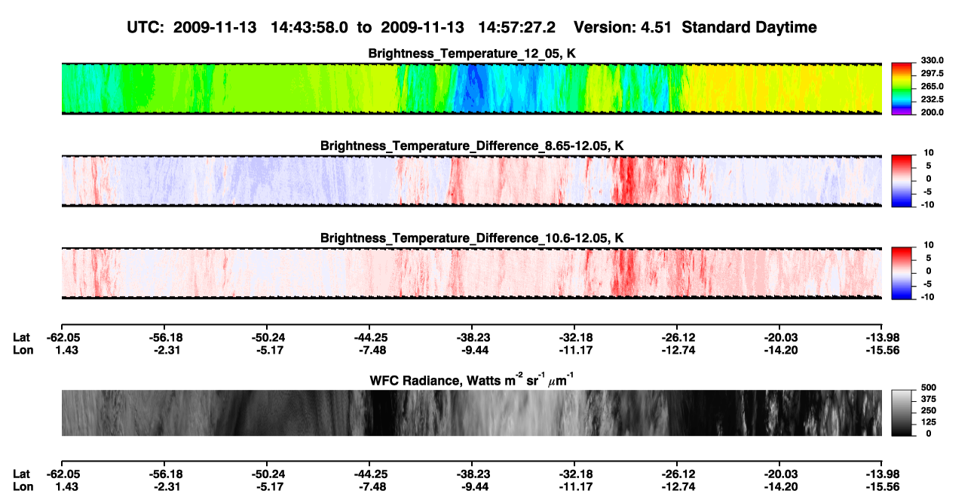Click the Brightness_Temperature_Difference_8.65-12.05 image strip
The height and width of the screenshot is (503, 980).
point(472,180)
